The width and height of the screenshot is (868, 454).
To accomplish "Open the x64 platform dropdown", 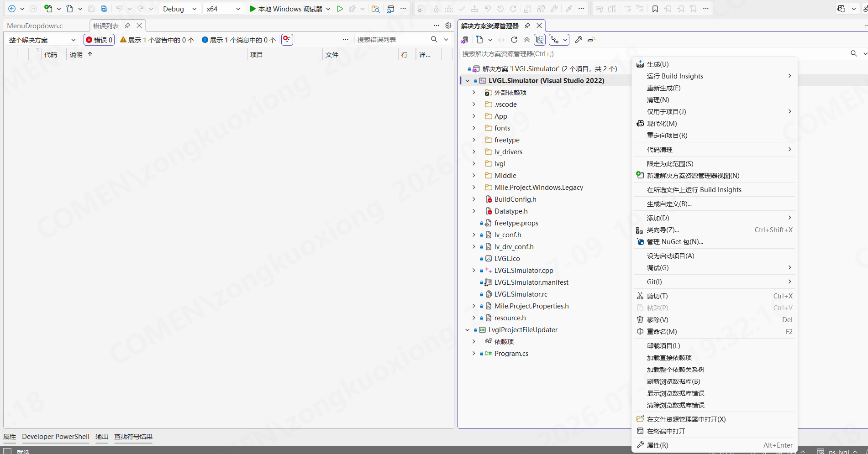I will click(223, 9).
